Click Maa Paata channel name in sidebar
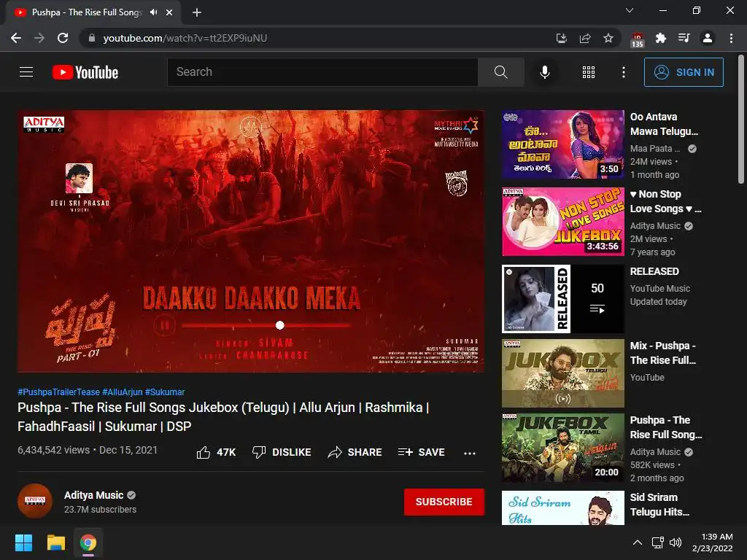 coord(655,149)
